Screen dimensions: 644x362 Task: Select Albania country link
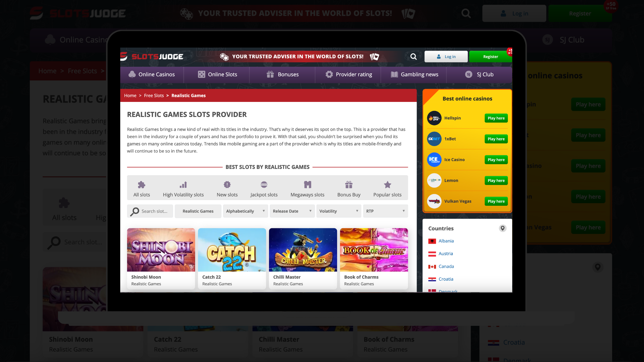coord(446,241)
